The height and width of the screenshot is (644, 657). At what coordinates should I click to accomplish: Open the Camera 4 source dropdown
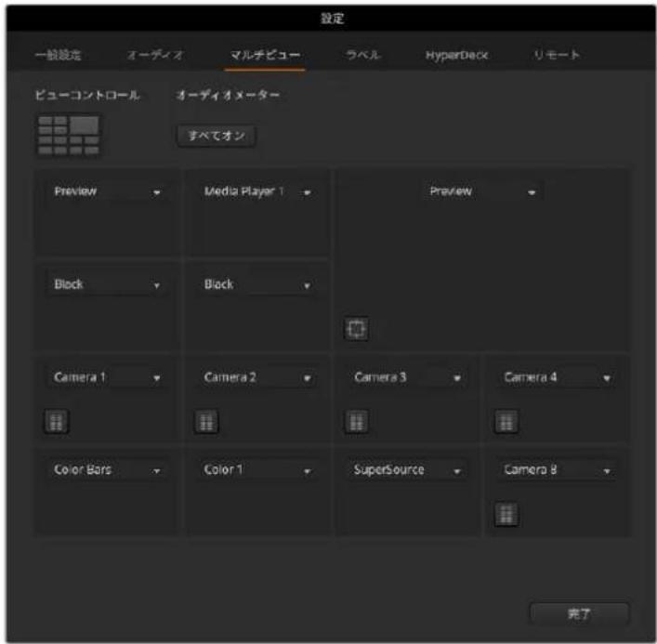pos(557,377)
